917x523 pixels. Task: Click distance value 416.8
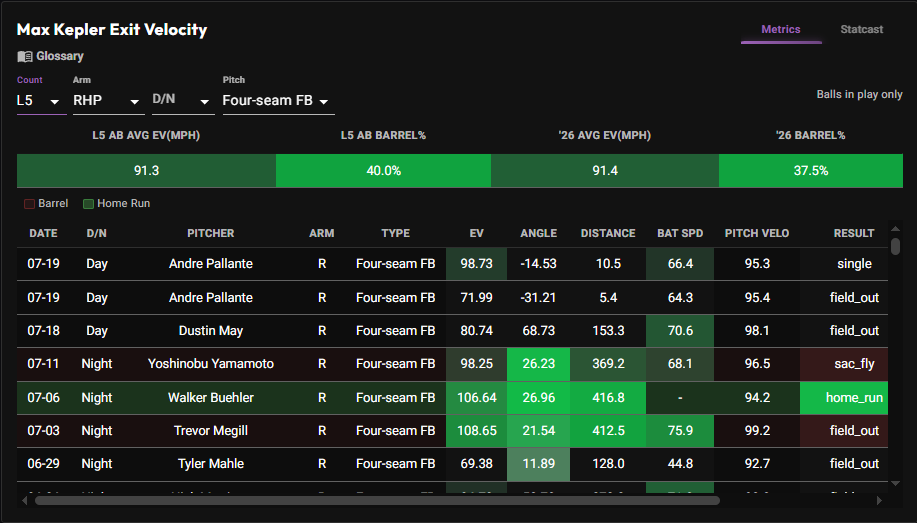[x=608, y=398]
